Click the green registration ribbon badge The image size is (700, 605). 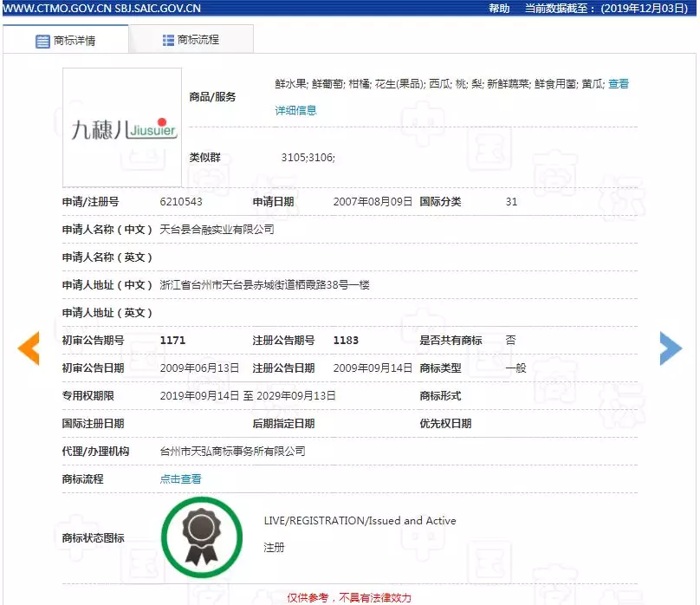tap(201, 536)
